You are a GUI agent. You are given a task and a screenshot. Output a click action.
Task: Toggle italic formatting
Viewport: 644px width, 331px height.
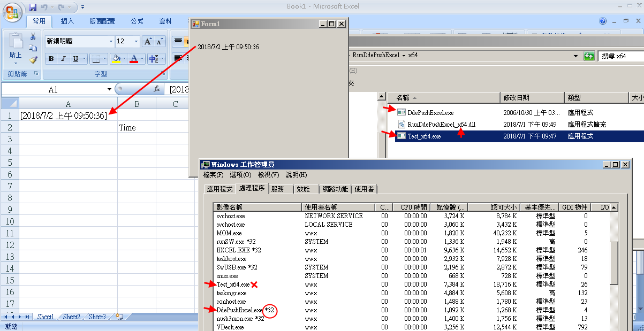63,59
